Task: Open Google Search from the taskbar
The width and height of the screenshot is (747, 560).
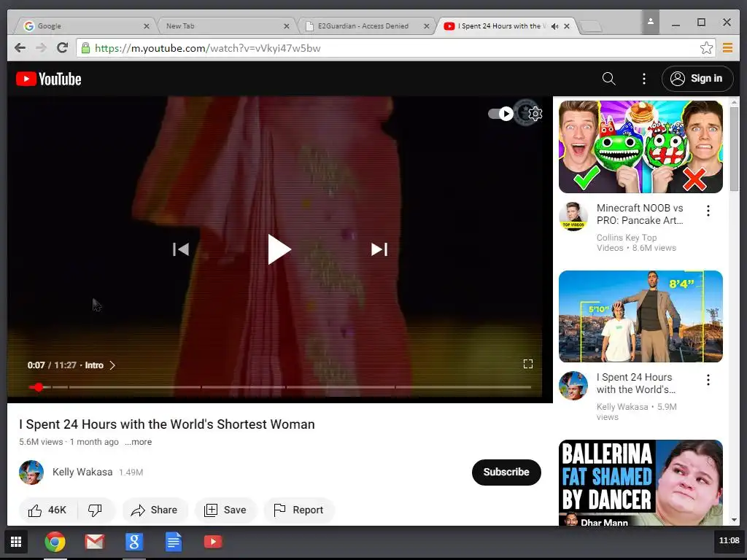Action: pyautogui.click(x=134, y=542)
